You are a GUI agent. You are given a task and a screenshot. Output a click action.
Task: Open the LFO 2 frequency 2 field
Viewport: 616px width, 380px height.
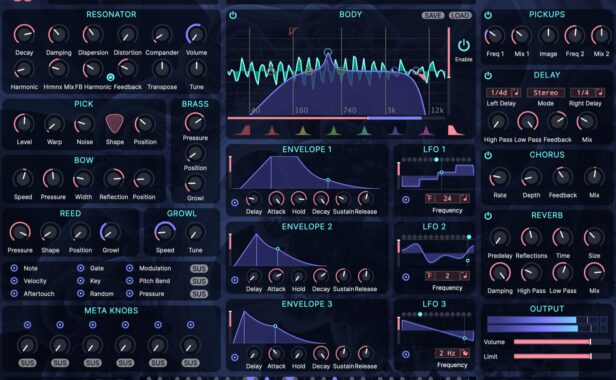[447, 276]
